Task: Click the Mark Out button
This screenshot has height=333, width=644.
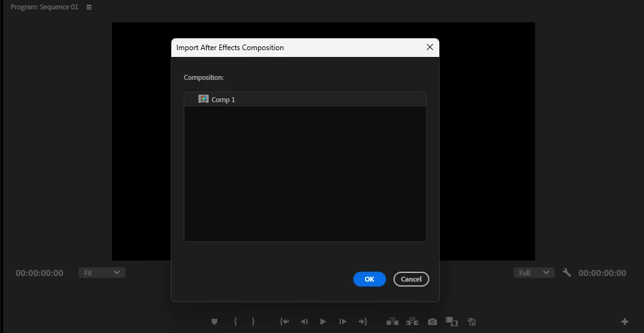Action: (253, 321)
